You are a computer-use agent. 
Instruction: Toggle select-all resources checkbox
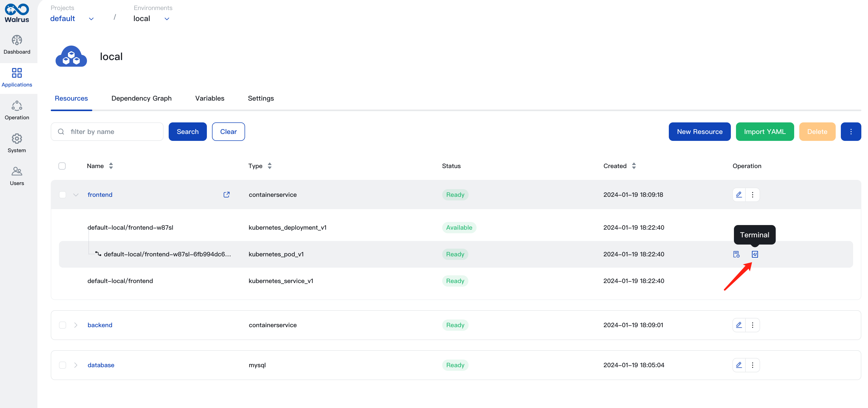point(62,166)
